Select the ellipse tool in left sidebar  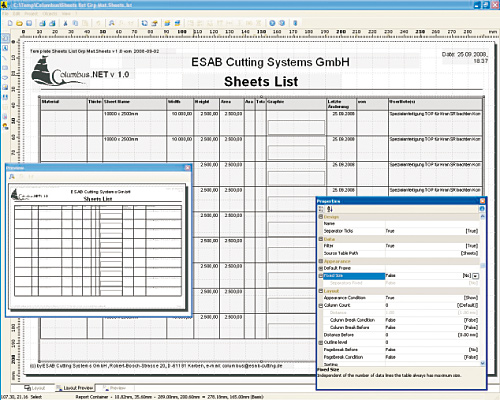click(x=5, y=77)
